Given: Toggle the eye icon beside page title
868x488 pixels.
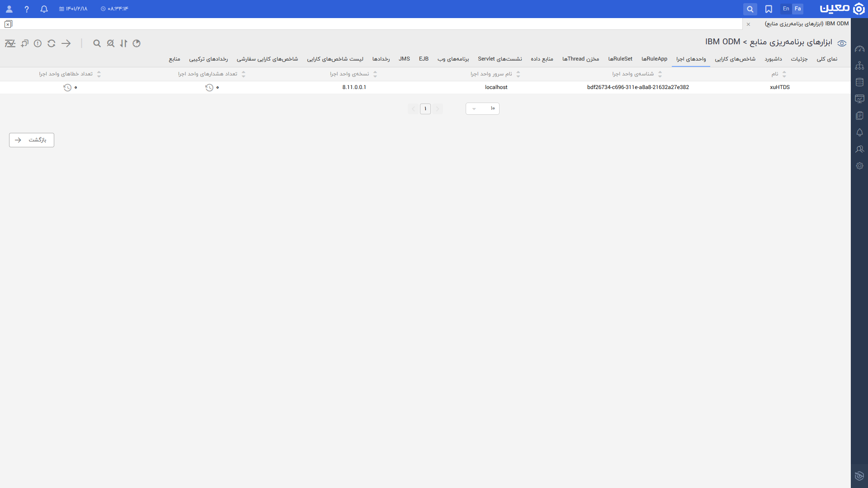Looking at the screenshot, I should point(842,43).
